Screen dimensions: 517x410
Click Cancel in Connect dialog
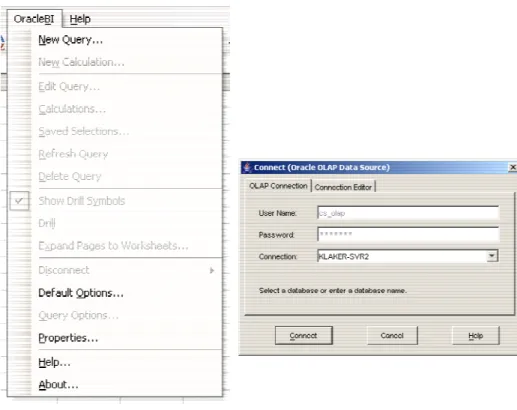[392, 335]
